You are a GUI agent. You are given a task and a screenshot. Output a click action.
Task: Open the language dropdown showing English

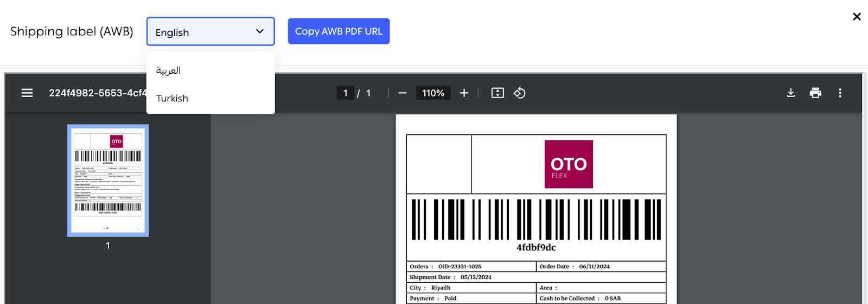tap(210, 31)
